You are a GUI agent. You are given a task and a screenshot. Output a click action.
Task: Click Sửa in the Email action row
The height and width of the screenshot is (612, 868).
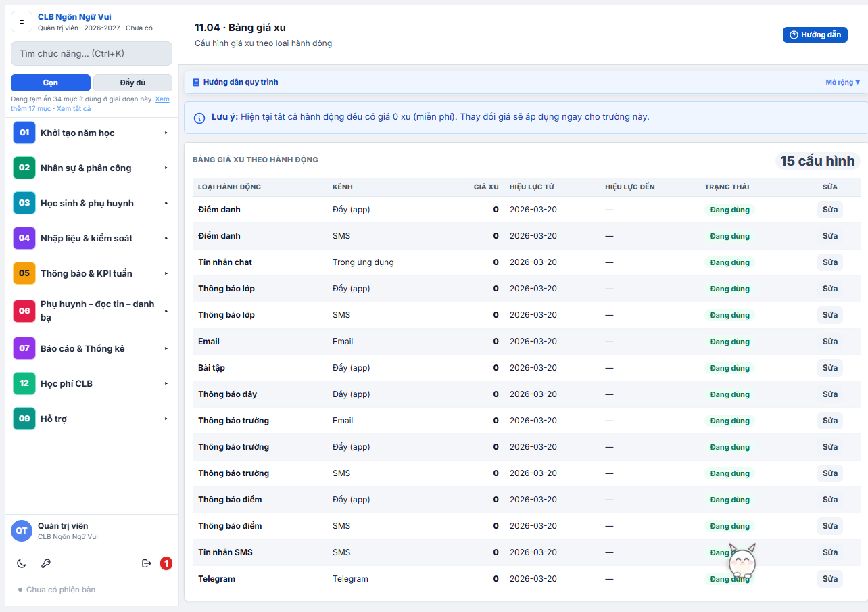[829, 342]
